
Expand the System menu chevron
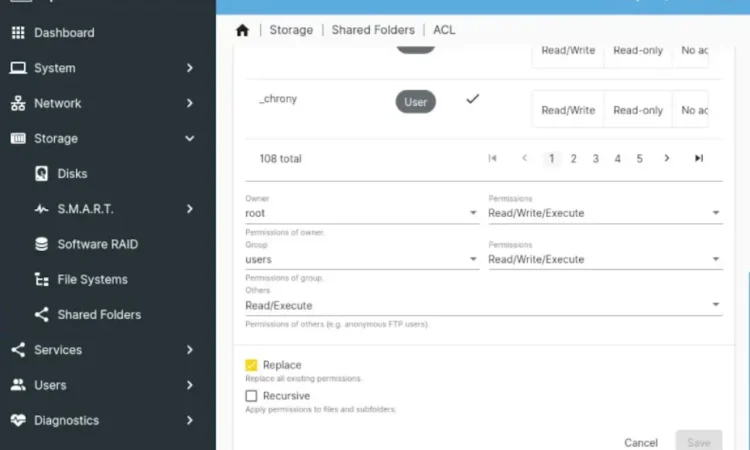[x=190, y=68]
